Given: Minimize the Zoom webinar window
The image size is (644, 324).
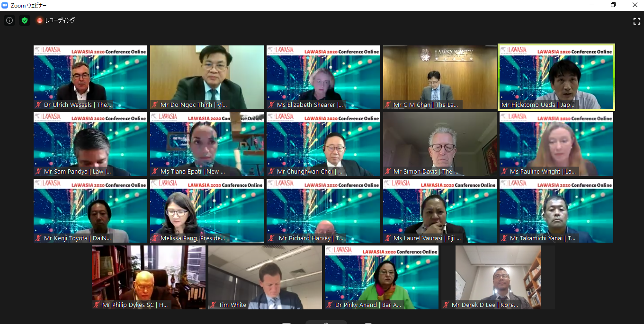Looking at the screenshot, I should (x=592, y=5).
